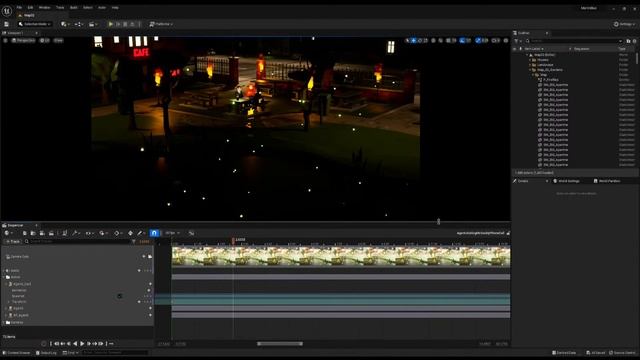Click the Sequencer browse to asset icon
The height and width of the screenshot is (360, 640).
33,233
